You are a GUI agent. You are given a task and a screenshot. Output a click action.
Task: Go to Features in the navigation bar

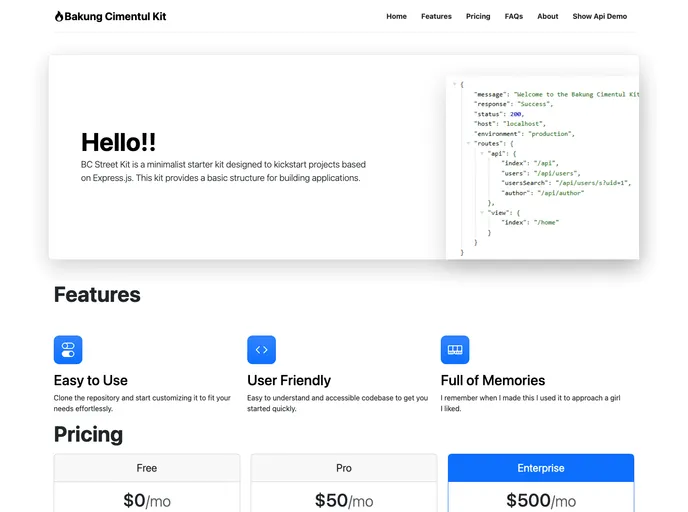[x=436, y=16]
